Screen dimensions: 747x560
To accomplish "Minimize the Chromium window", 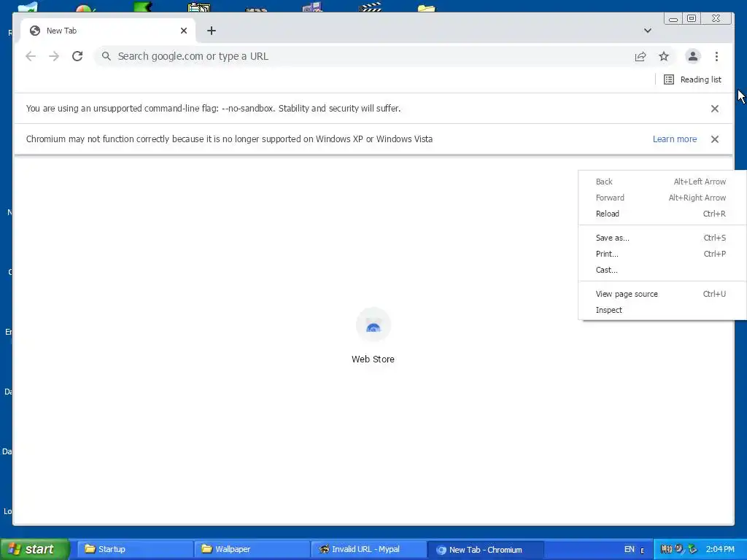I will click(x=673, y=18).
